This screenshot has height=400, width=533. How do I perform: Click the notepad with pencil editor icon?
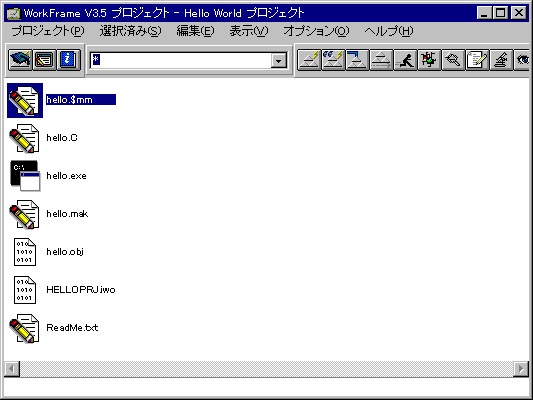477,60
